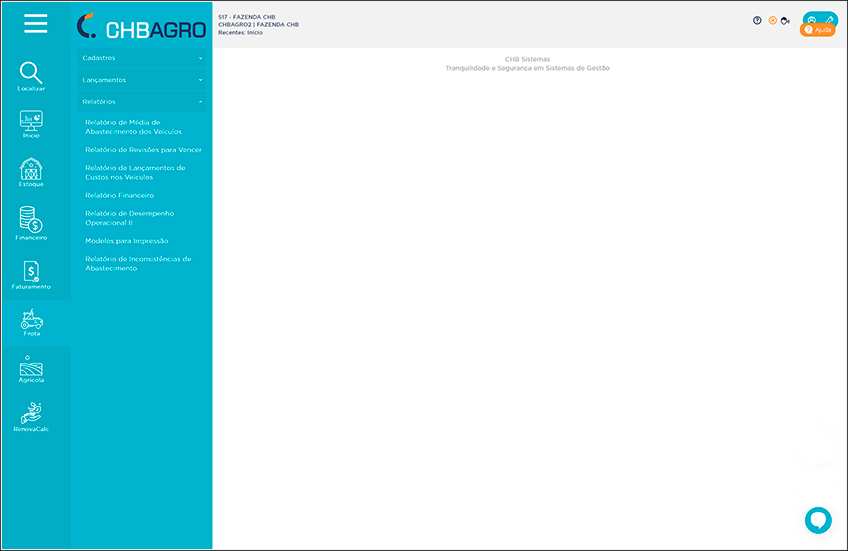The height and width of the screenshot is (551, 848).
Task: Open the Agrícola field icon
Action: pyautogui.click(x=31, y=368)
